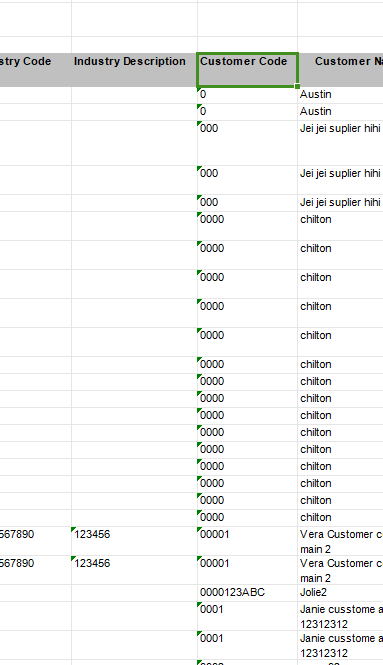Screen dimensions: 383x665
Task: Click the first Jei jei suplier hihi cell
Action: (x=340, y=143)
